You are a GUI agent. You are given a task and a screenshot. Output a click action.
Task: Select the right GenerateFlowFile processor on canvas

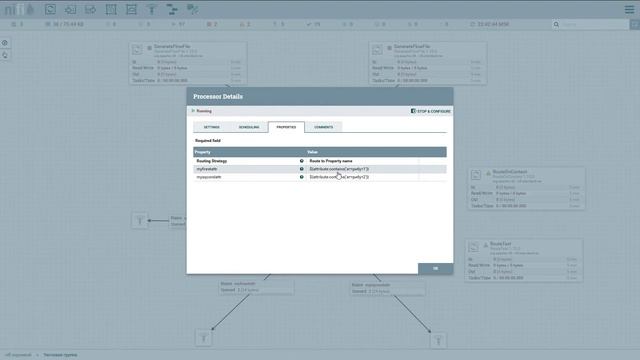coord(428,63)
